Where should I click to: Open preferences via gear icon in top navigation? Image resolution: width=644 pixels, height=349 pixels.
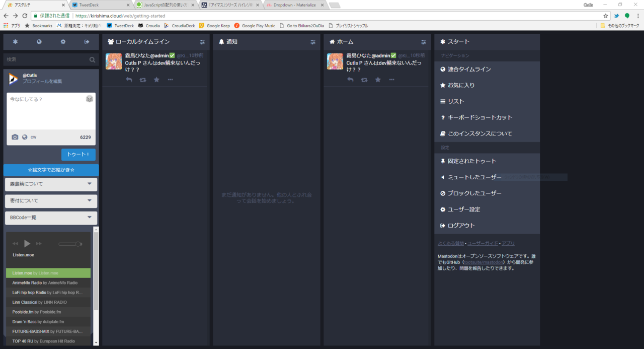[x=63, y=42]
